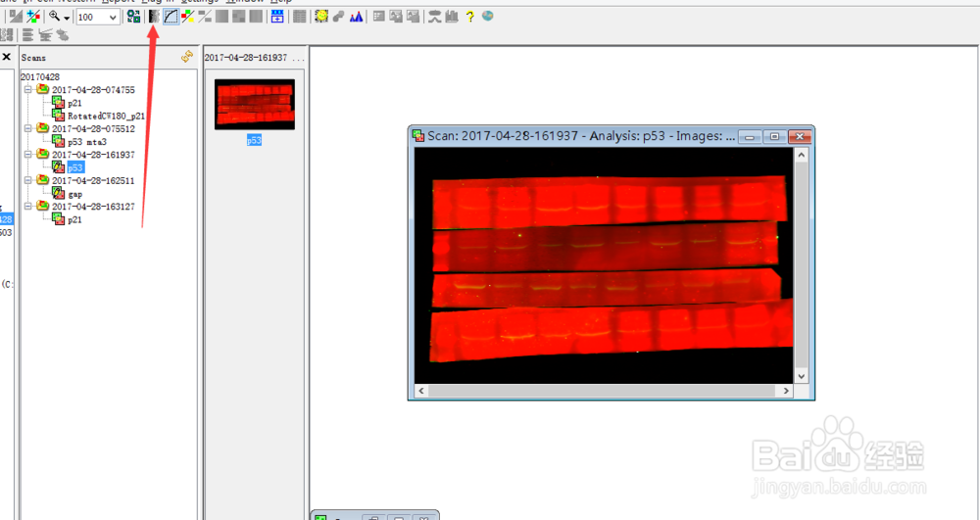Maximize the Scan p53 analysis window
Image resolution: width=980 pixels, height=520 pixels.
(x=774, y=137)
